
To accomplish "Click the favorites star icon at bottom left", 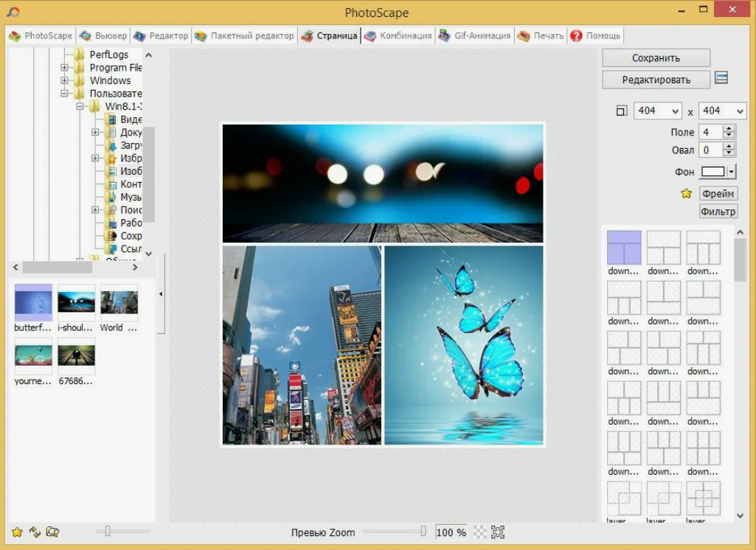I will click(x=17, y=532).
